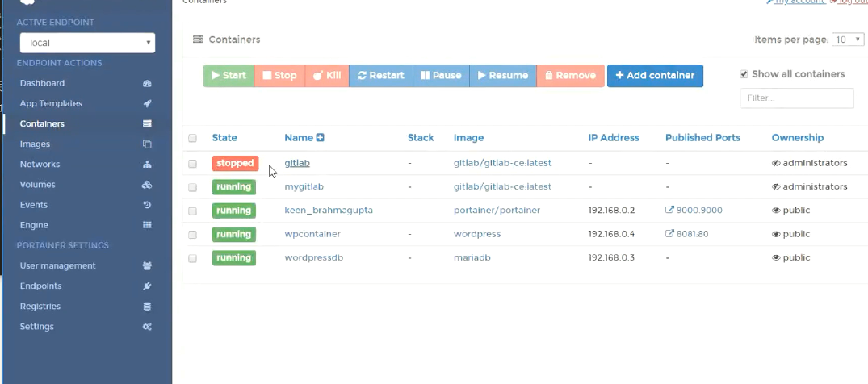
Task: Open the Items per page dropdown
Action: 848,40
